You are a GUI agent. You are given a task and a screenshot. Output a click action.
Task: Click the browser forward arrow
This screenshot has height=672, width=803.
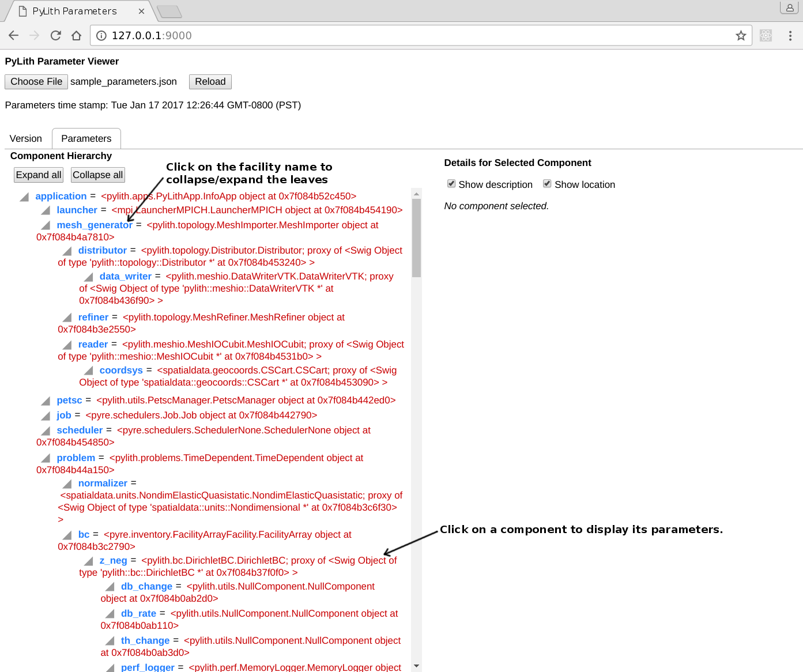35,36
